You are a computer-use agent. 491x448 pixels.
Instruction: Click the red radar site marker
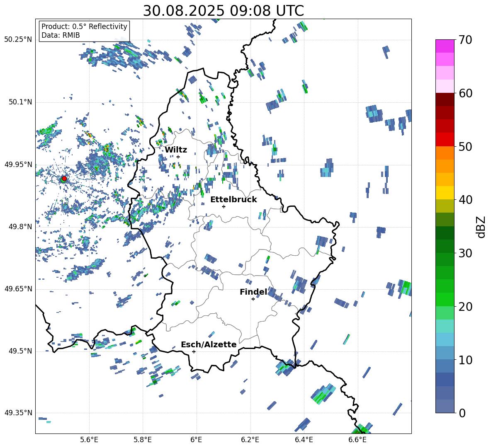tap(64, 178)
